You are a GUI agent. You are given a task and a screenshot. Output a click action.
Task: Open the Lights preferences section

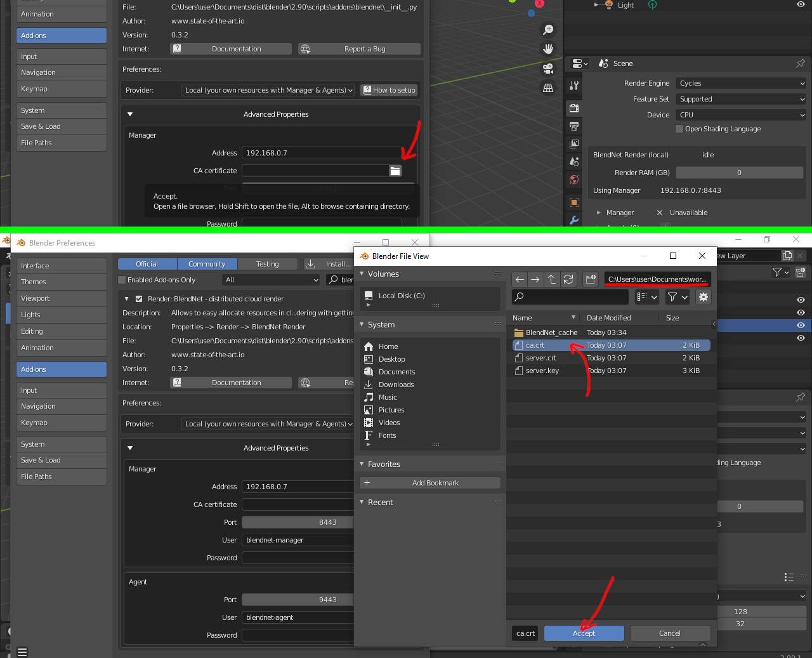pyautogui.click(x=62, y=315)
